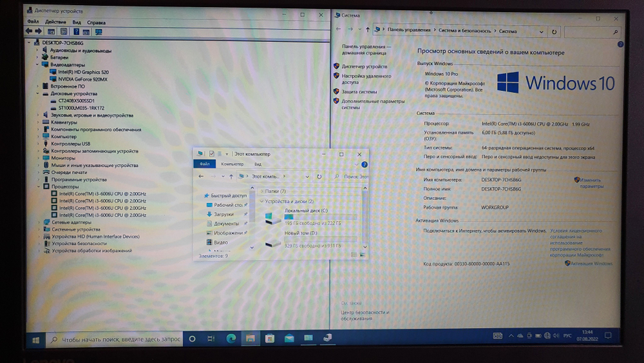Click Back arrow in Device Manager toolbar
The image size is (644, 363).
point(29,31)
